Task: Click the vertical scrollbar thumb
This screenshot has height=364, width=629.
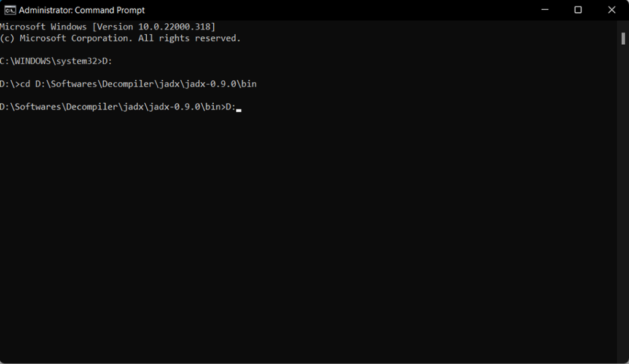Action: [x=623, y=39]
